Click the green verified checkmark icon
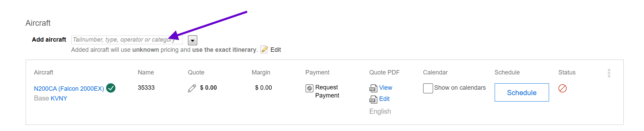Viewport: 644px width, 131px height. (x=111, y=88)
